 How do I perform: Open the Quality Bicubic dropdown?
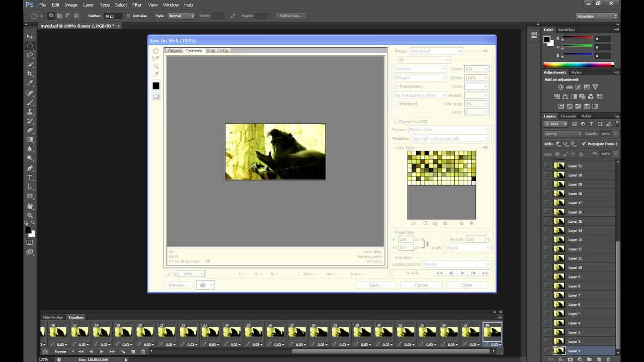coord(467,248)
